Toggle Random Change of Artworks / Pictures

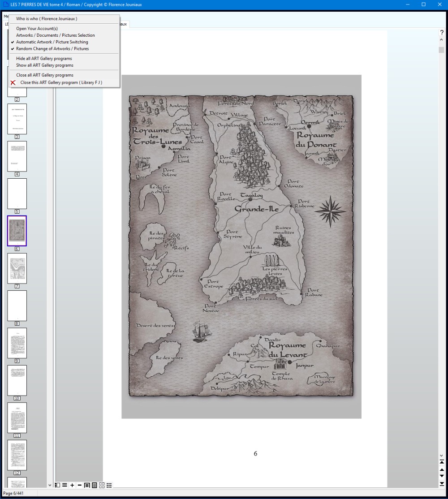[x=52, y=49]
